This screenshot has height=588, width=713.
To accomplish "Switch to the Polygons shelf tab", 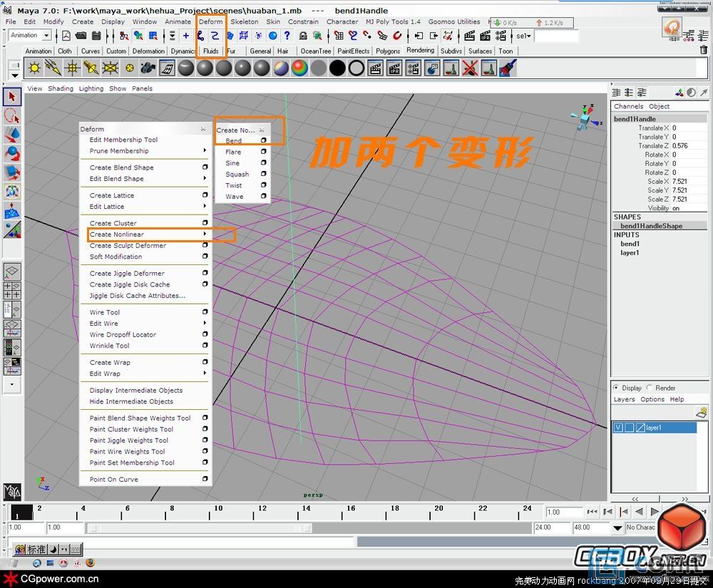I will point(388,51).
